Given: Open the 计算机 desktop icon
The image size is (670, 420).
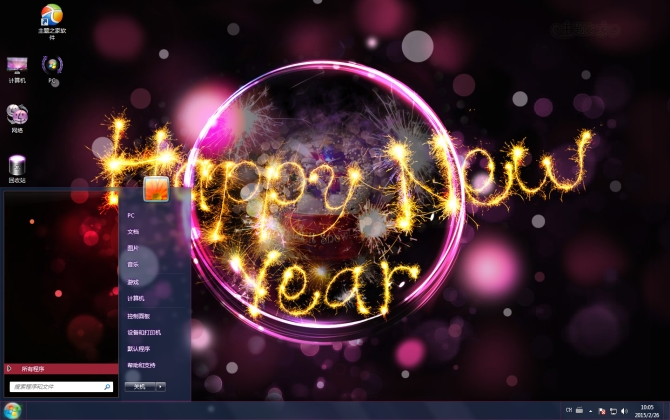Looking at the screenshot, I should coord(17,66).
